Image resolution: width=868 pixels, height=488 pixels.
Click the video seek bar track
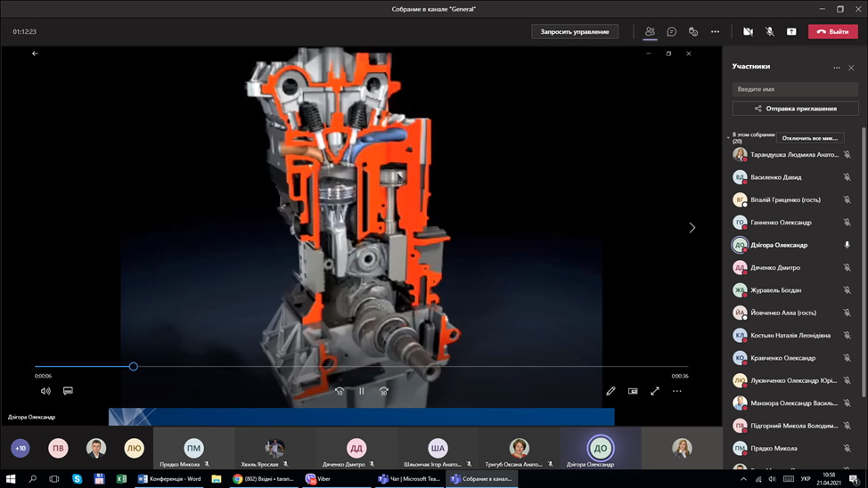362,366
